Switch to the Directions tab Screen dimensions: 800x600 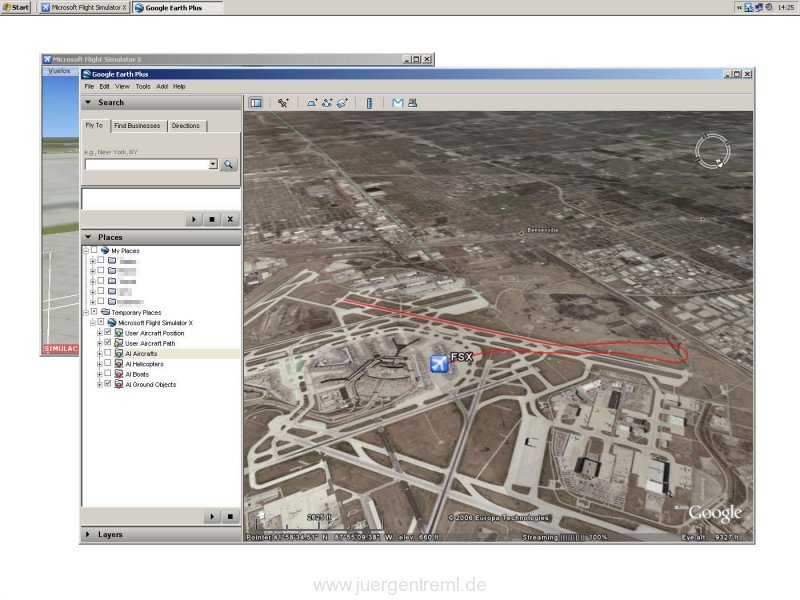pyautogui.click(x=186, y=126)
